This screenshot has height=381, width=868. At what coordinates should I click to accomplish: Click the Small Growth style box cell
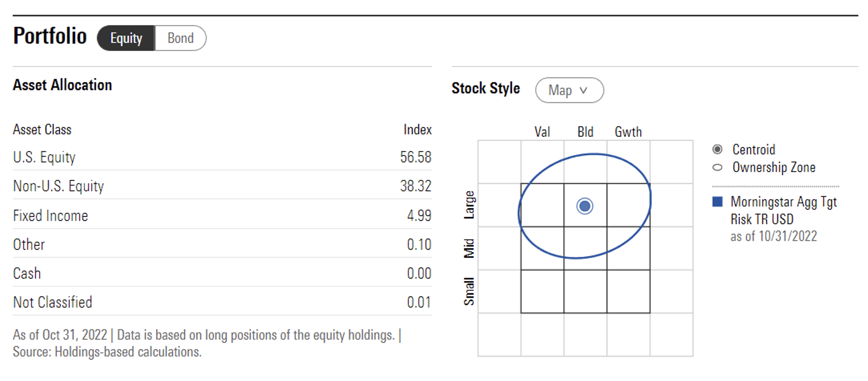coord(628,291)
